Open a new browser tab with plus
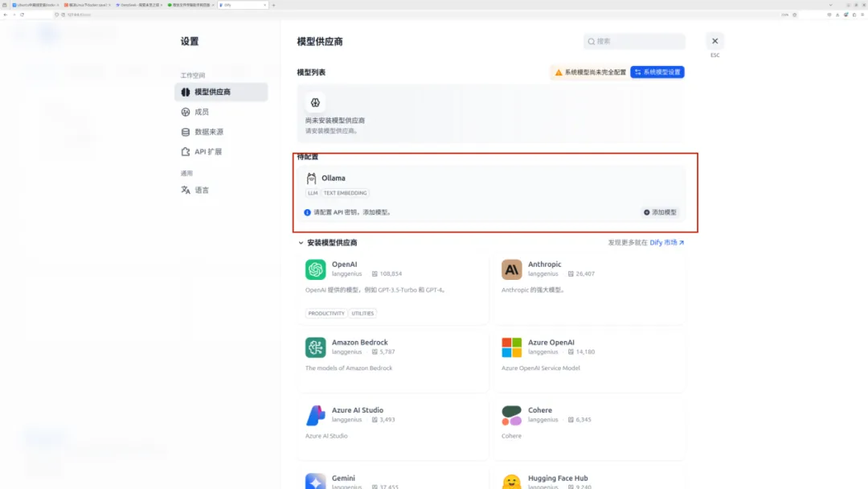The height and width of the screenshot is (489, 868). pos(273,5)
